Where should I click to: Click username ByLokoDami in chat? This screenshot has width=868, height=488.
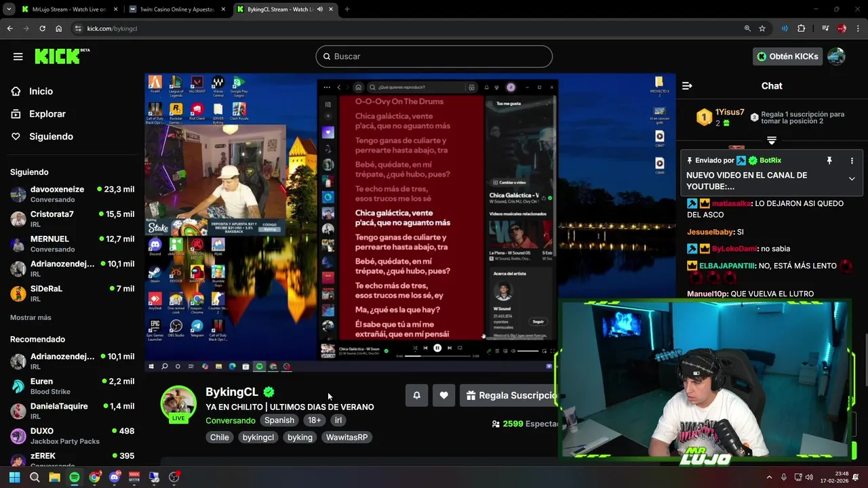(x=734, y=249)
